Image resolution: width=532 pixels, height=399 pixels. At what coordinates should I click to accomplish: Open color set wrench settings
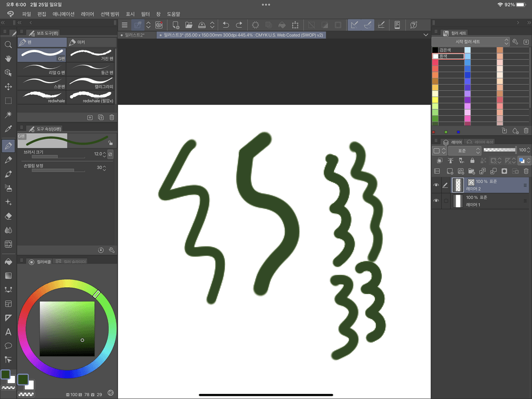[515, 42]
